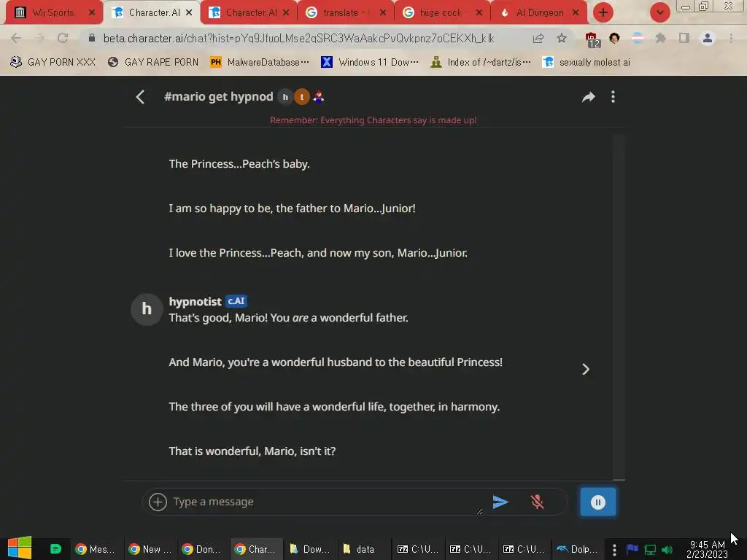
Task: Share this page from the address bar
Action: tap(538, 38)
